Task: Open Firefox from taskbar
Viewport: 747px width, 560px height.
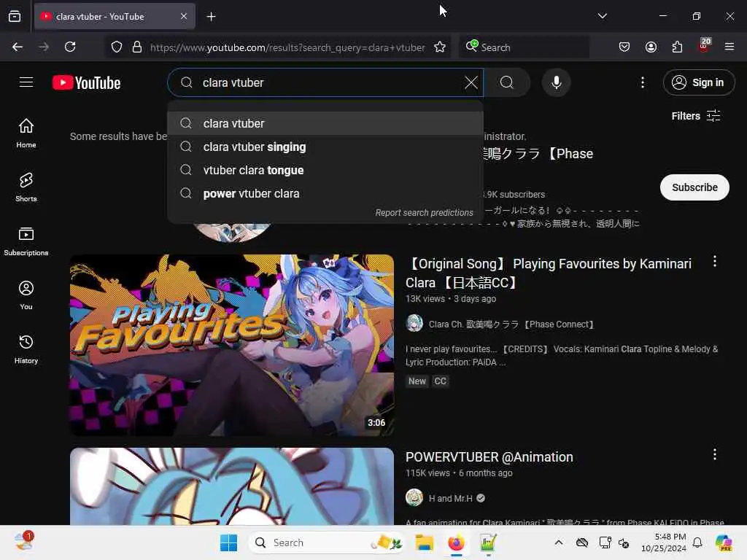Action: 457,542
